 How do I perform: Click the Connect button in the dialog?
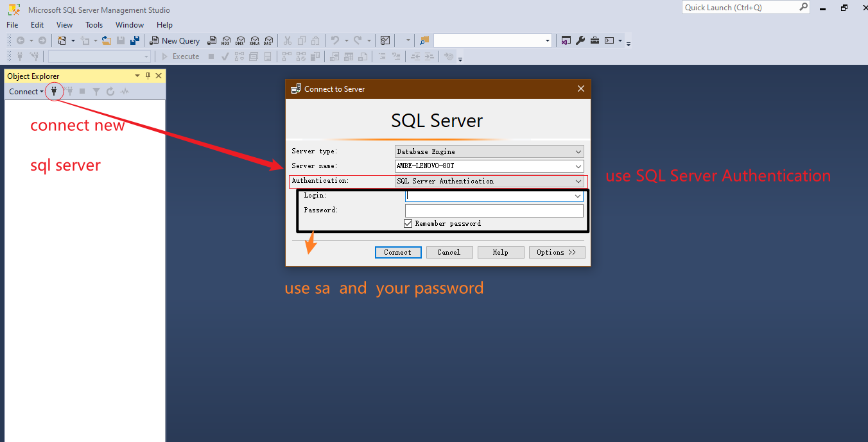pyautogui.click(x=398, y=253)
